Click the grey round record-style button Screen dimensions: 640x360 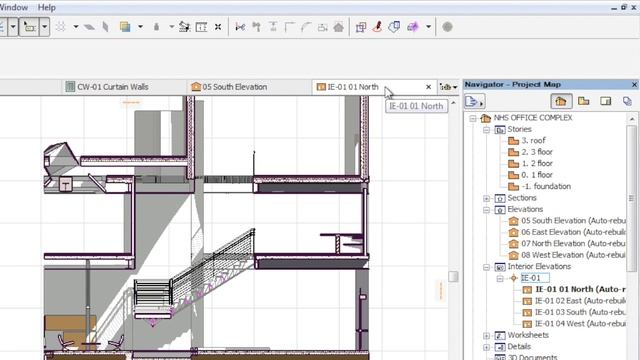click(x=447, y=27)
